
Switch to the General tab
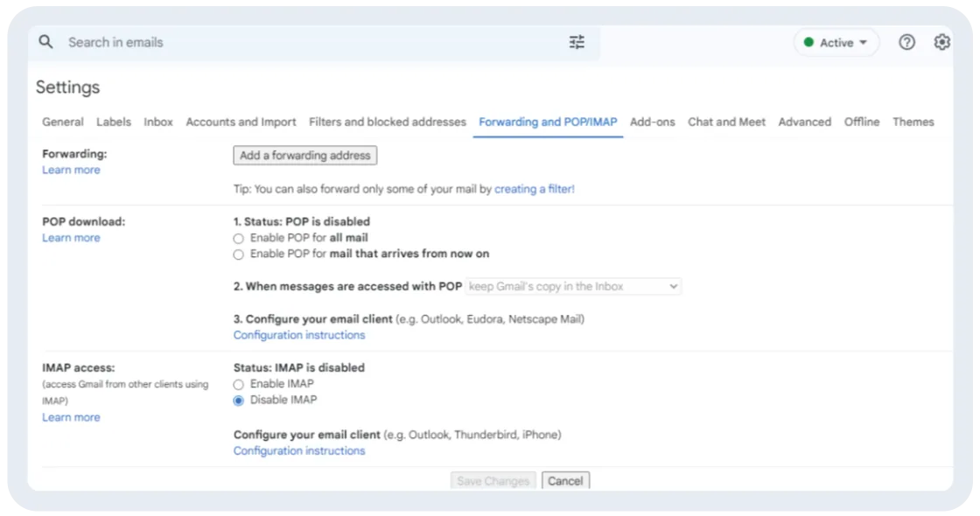tap(62, 122)
